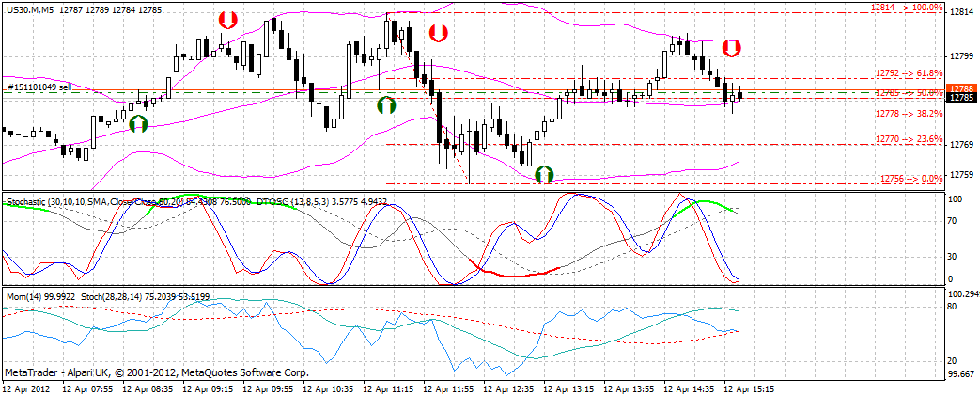Screen dimensions: 980x396
Task: Click the red down-arrow signal beside the 11:55 price drop
Action: (x=438, y=33)
